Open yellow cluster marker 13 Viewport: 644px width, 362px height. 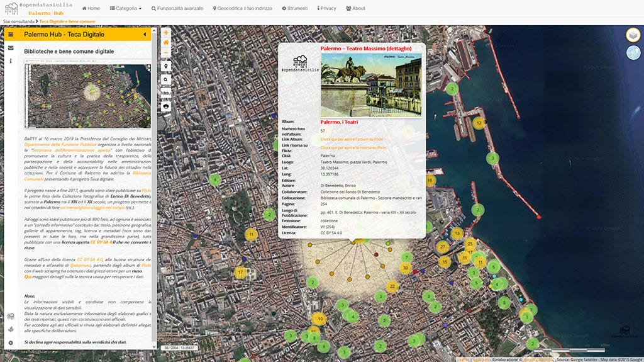(x=457, y=234)
